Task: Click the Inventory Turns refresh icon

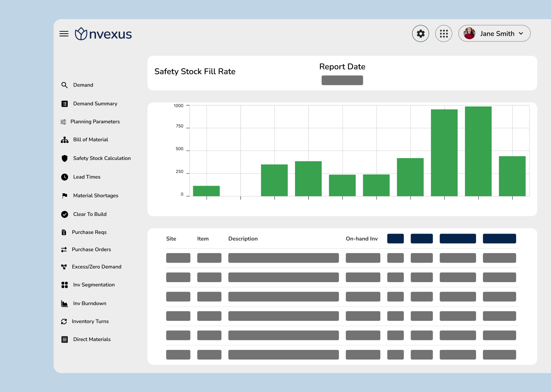Action: coord(64,322)
